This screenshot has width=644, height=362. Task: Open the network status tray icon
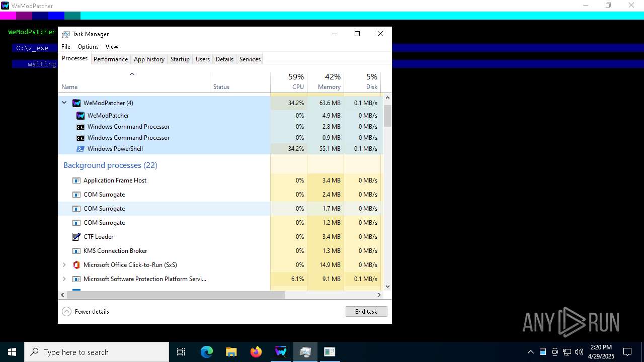[x=567, y=352]
